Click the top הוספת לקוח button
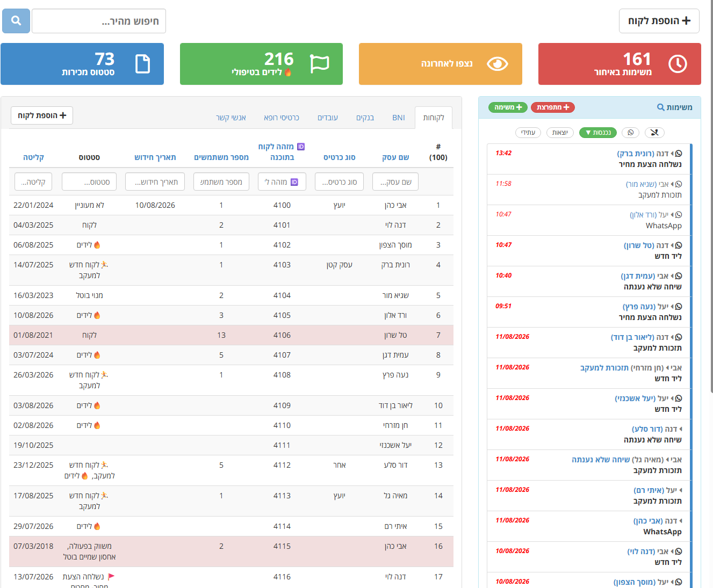The image size is (713, 588). click(659, 21)
